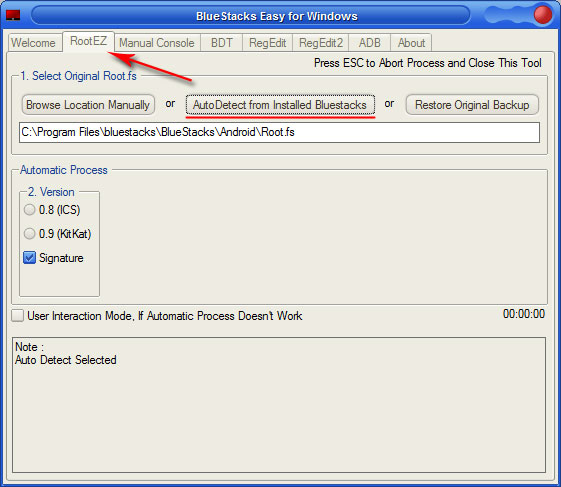Click the 'Automatic Process' group label
The height and width of the screenshot is (487, 561).
point(64,170)
